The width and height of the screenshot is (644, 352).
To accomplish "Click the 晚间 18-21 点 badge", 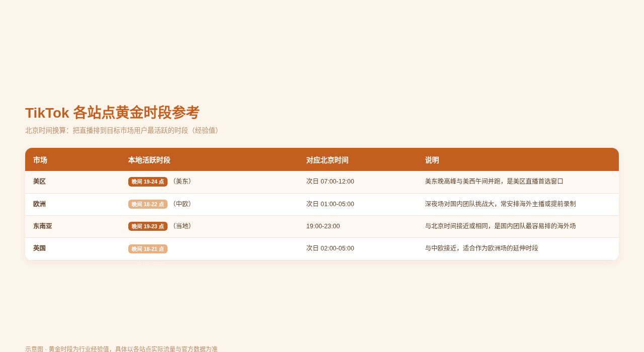I will pos(148,249).
